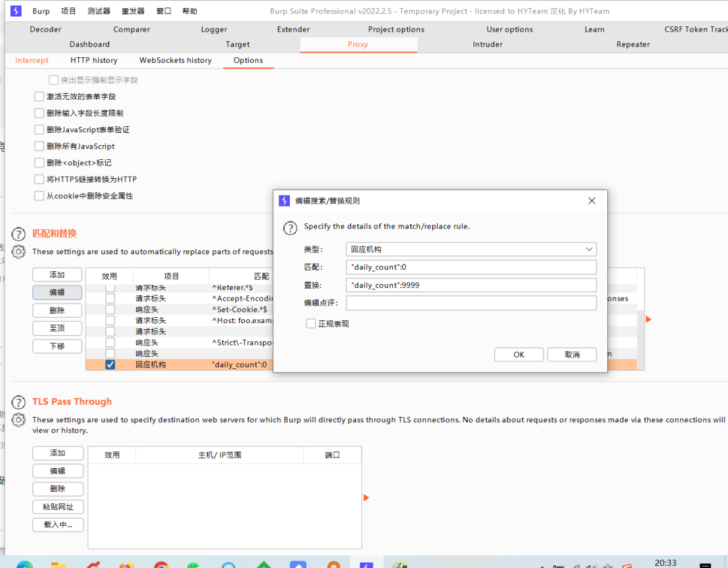Enable the ^Host: foo.exam rule checkbox

tap(110, 320)
